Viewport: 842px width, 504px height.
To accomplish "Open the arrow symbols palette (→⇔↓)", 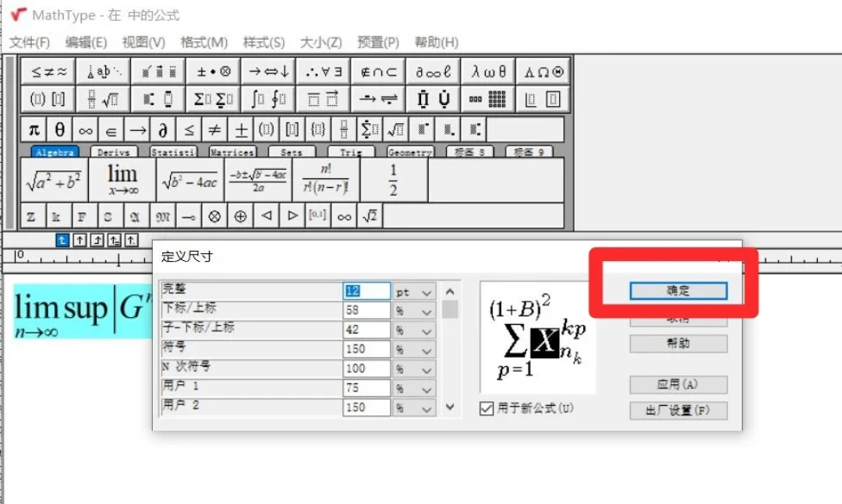I will [268, 72].
